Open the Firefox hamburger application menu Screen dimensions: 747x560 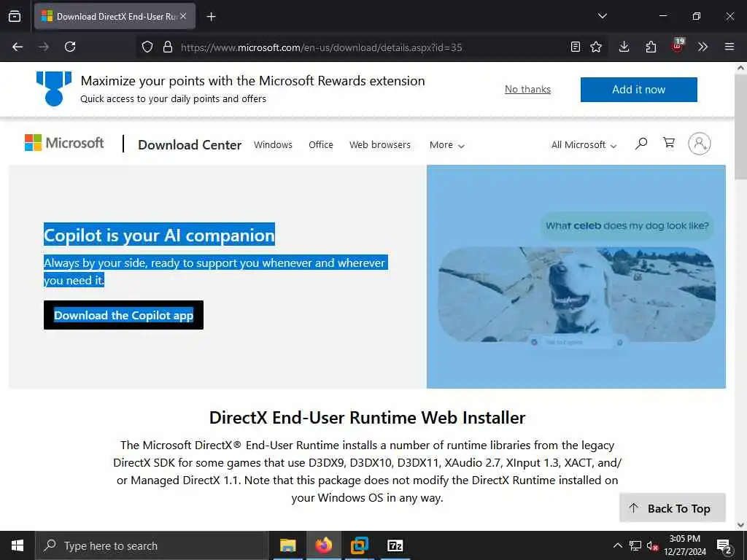point(729,47)
